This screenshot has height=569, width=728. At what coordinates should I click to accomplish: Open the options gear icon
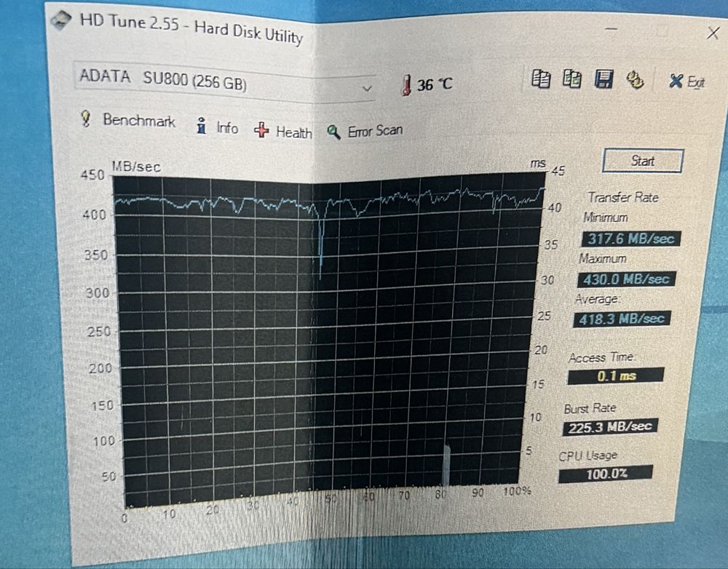coord(635,80)
